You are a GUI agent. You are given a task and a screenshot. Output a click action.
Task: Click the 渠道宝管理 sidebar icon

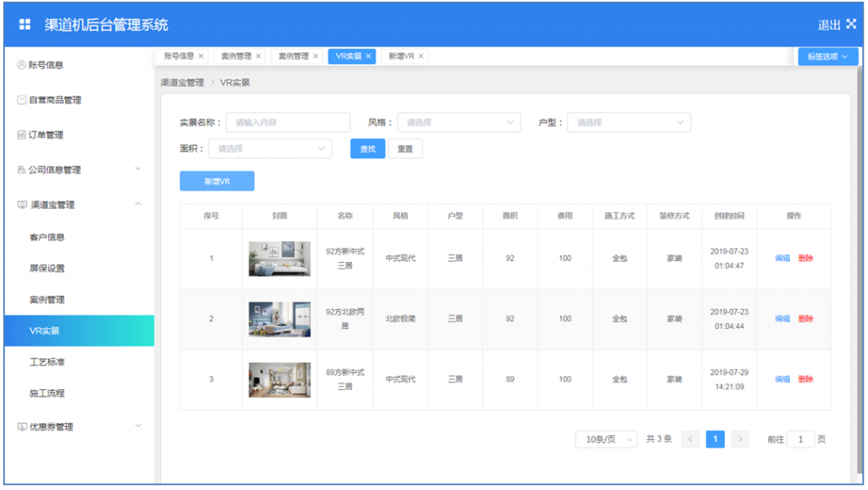click(x=22, y=204)
